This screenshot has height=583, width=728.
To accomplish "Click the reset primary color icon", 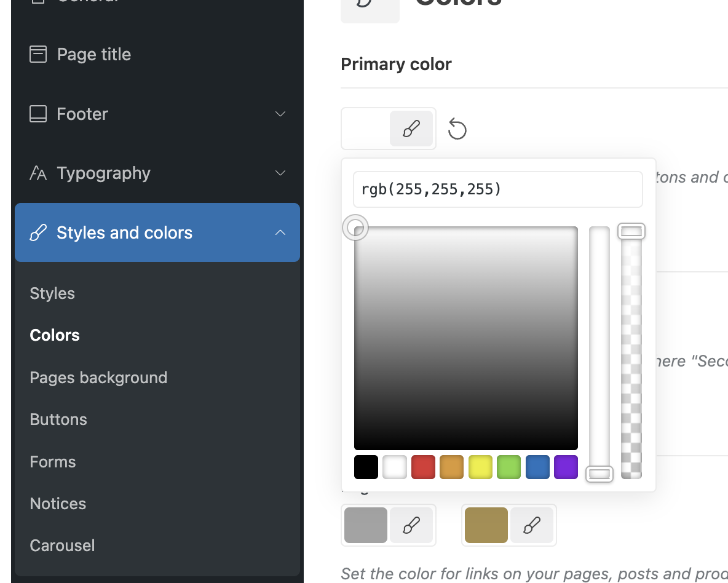I will pos(457,129).
